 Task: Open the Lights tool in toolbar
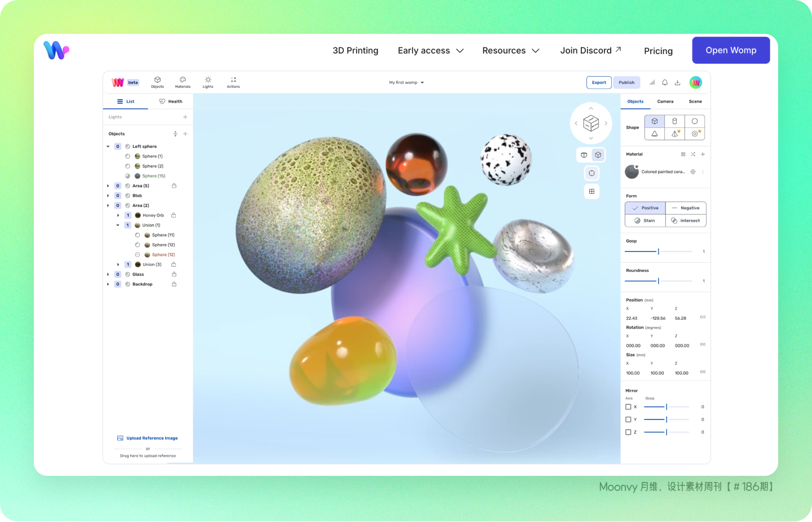tap(208, 82)
